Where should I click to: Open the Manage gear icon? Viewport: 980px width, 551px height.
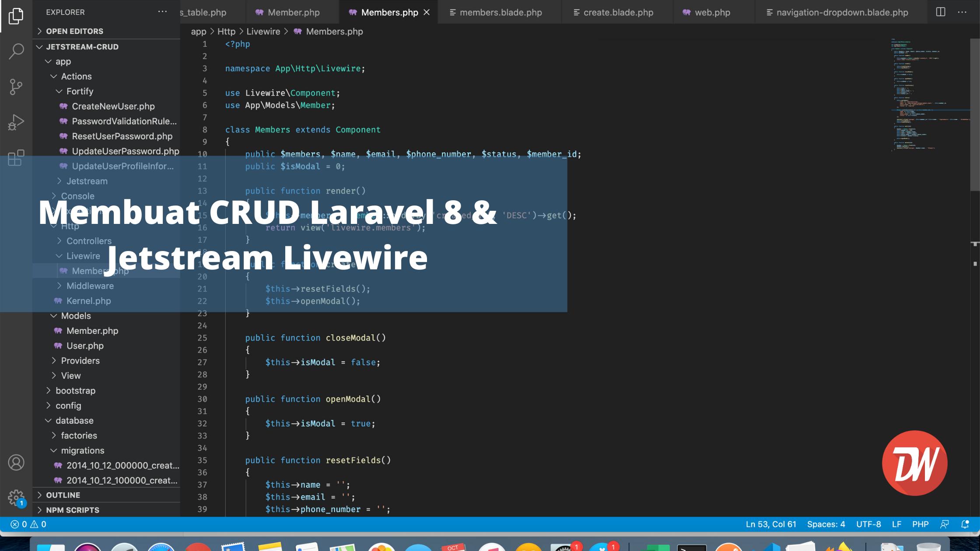pyautogui.click(x=16, y=498)
